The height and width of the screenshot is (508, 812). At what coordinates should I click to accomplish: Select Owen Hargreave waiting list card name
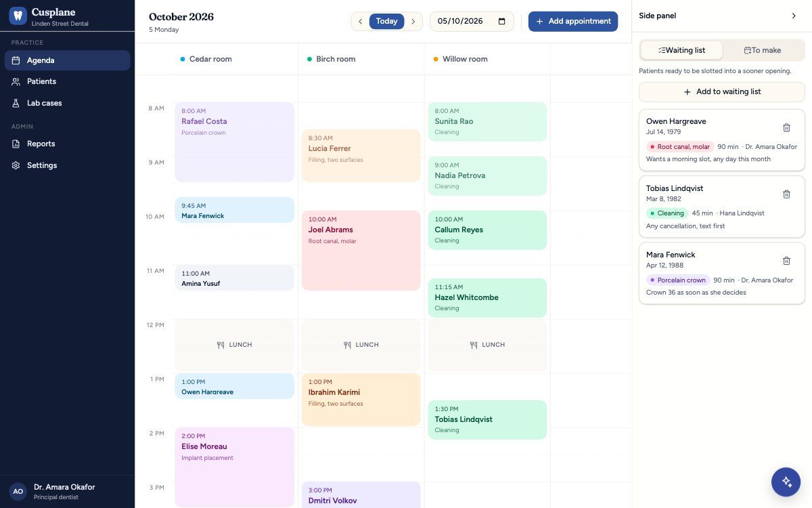[x=676, y=121]
